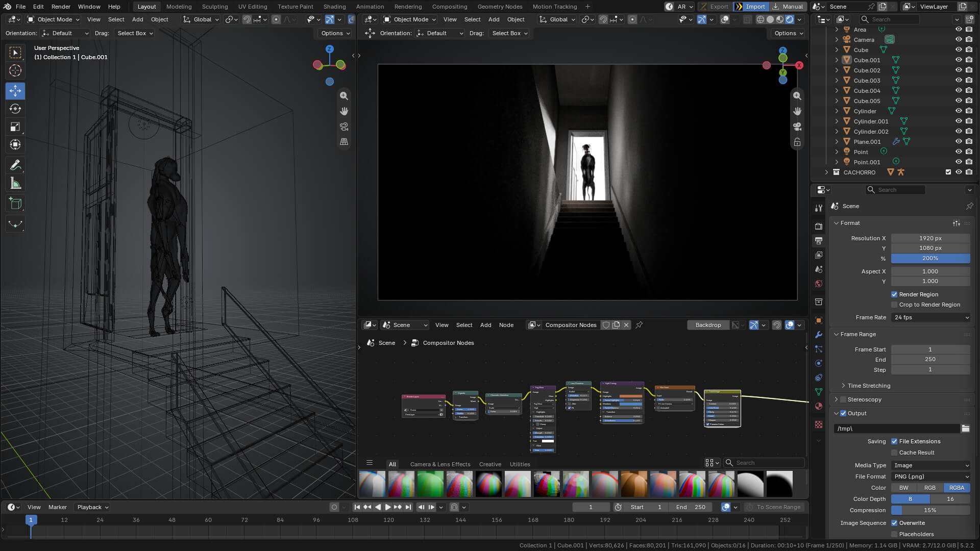
Task: Select RGB color mode button
Action: coord(930,488)
